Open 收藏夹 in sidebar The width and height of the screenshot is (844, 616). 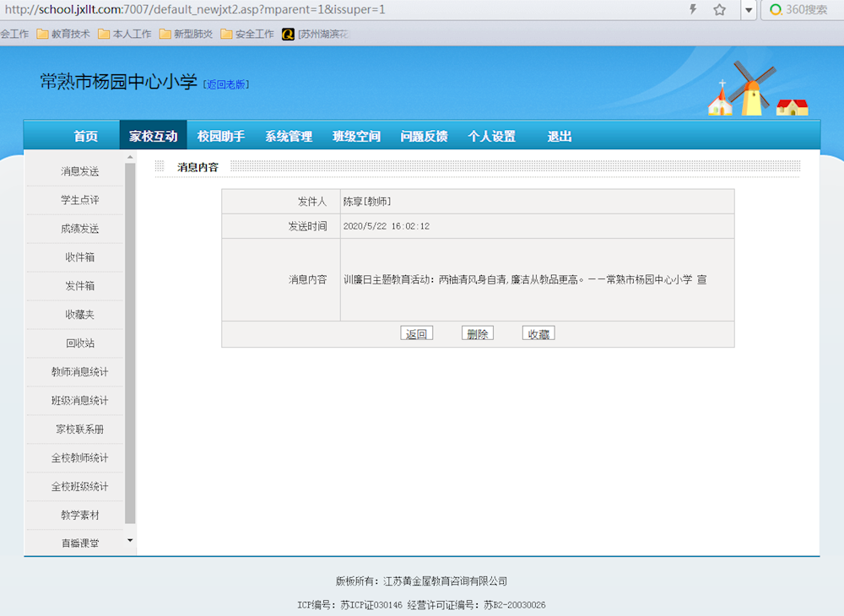pos(79,314)
